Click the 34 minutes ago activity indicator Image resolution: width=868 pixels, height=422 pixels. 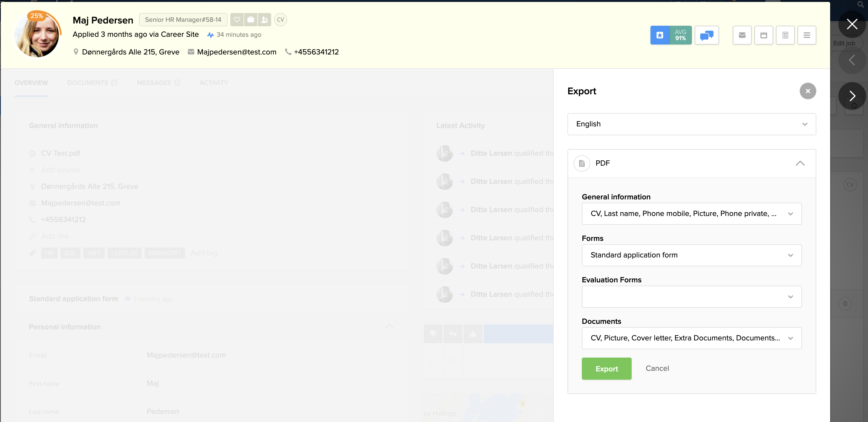[234, 35]
